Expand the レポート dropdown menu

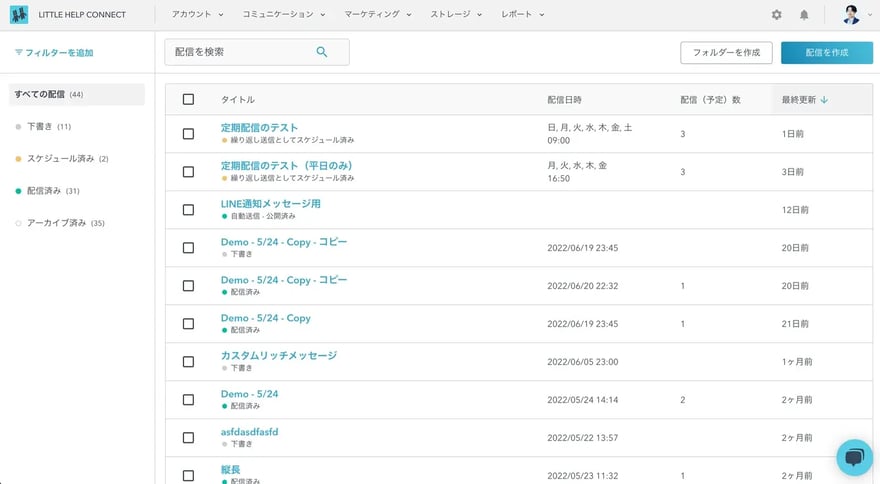(x=523, y=15)
